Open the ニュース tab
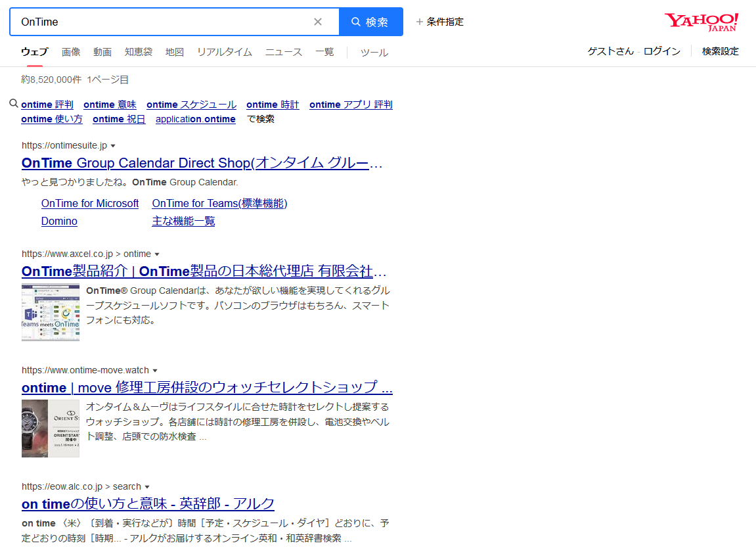Image resolution: width=756 pixels, height=558 pixels. (284, 52)
